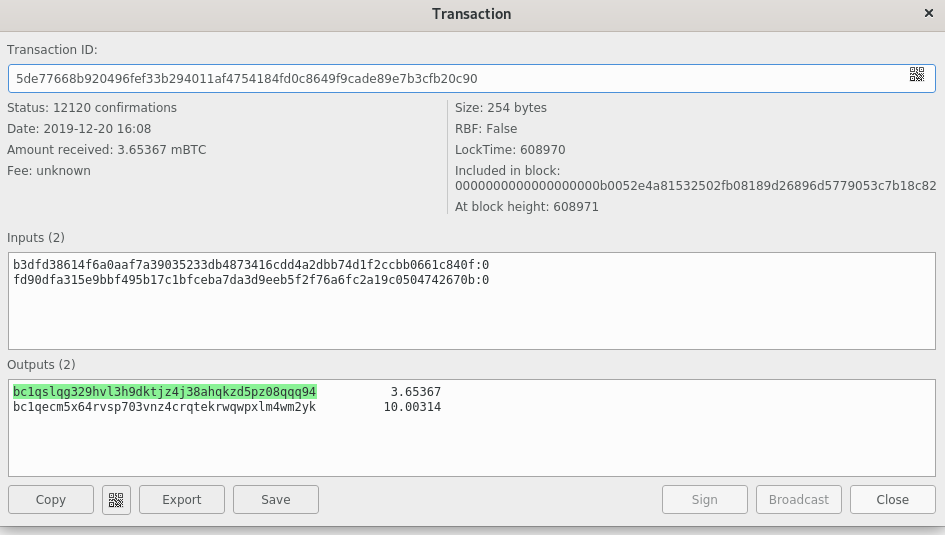This screenshot has width=945, height=535.
Task: Click the QR code button beside Copy
Action: click(116, 499)
